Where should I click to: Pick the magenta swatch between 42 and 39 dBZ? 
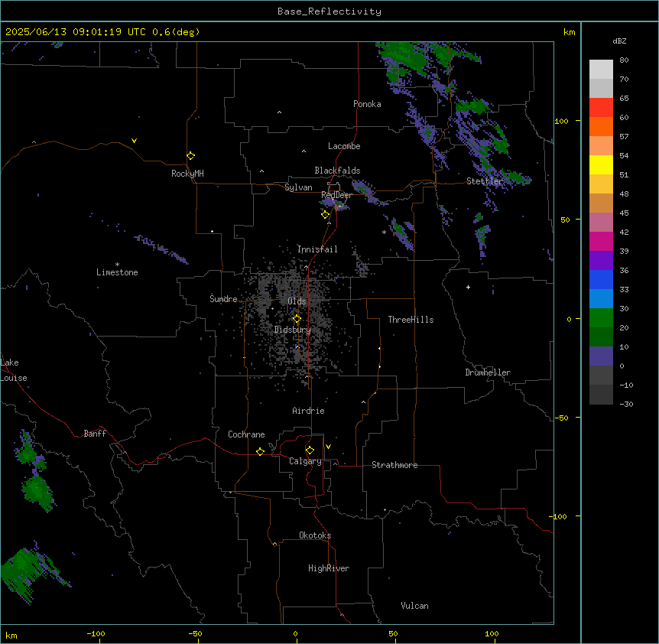[x=601, y=241]
